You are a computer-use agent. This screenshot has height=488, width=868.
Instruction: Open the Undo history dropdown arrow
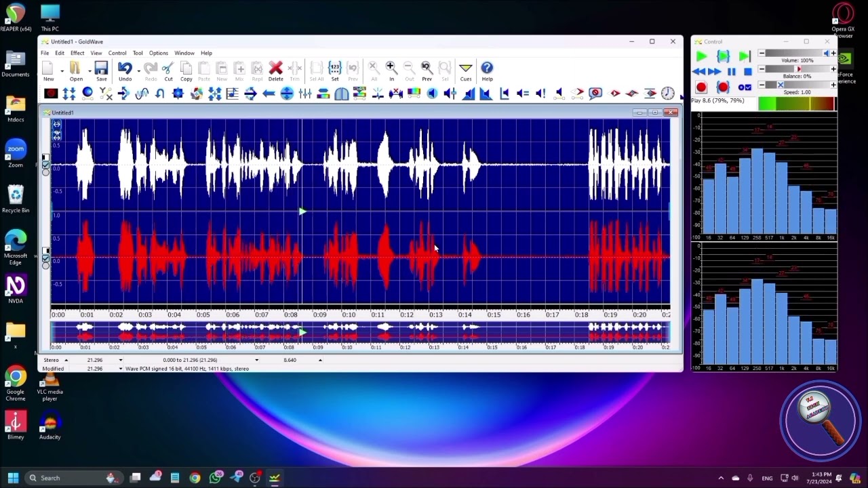pos(138,70)
